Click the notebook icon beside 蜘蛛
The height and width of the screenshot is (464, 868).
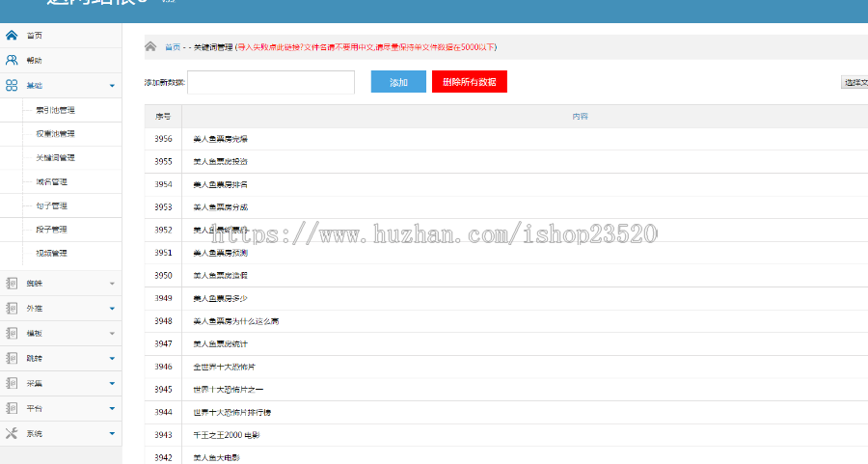tap(12, 284)
